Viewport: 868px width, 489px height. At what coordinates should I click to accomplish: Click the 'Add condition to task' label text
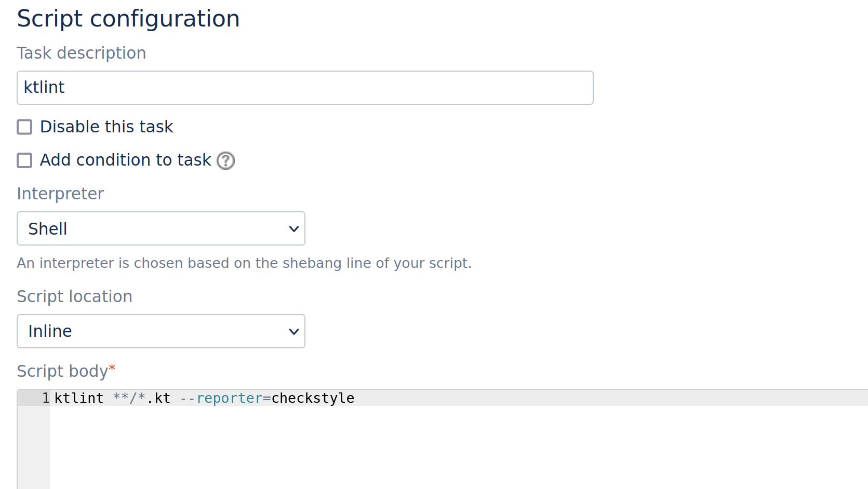125,160
